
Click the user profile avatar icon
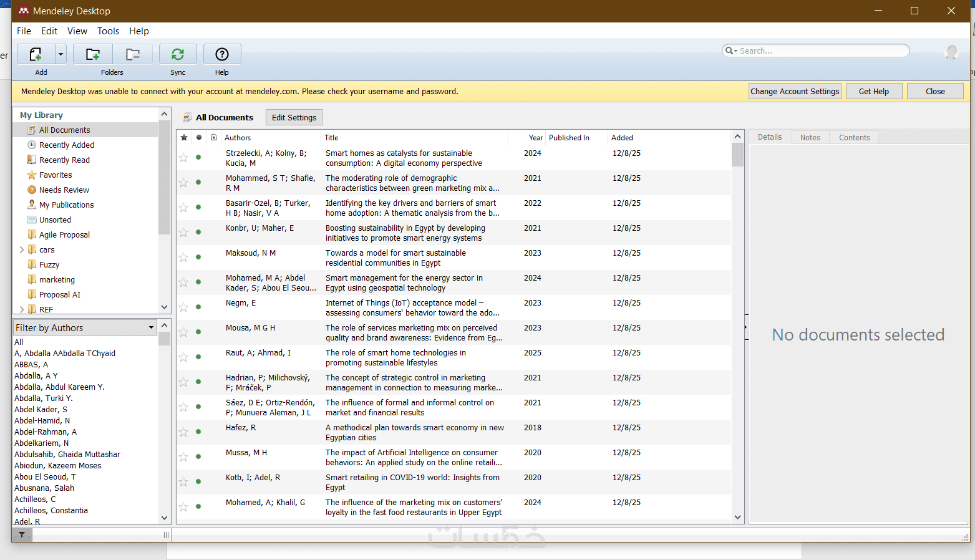pos(951,52)
